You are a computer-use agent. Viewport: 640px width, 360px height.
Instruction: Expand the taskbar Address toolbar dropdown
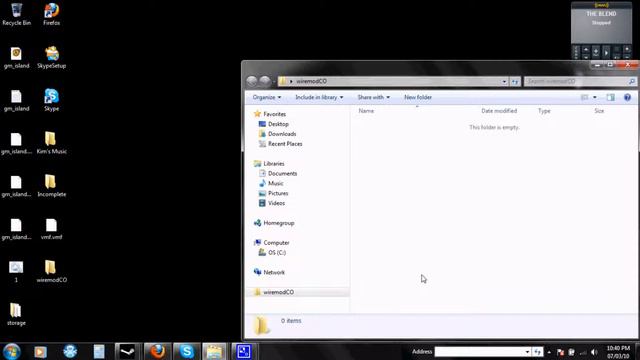[x=527, y=352]
